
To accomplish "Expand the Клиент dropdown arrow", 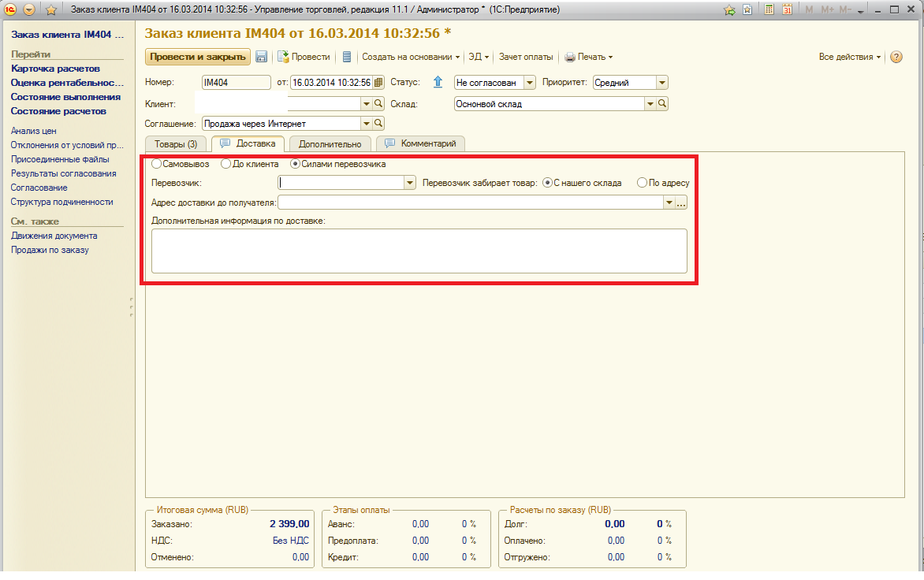I will (367, 104).
